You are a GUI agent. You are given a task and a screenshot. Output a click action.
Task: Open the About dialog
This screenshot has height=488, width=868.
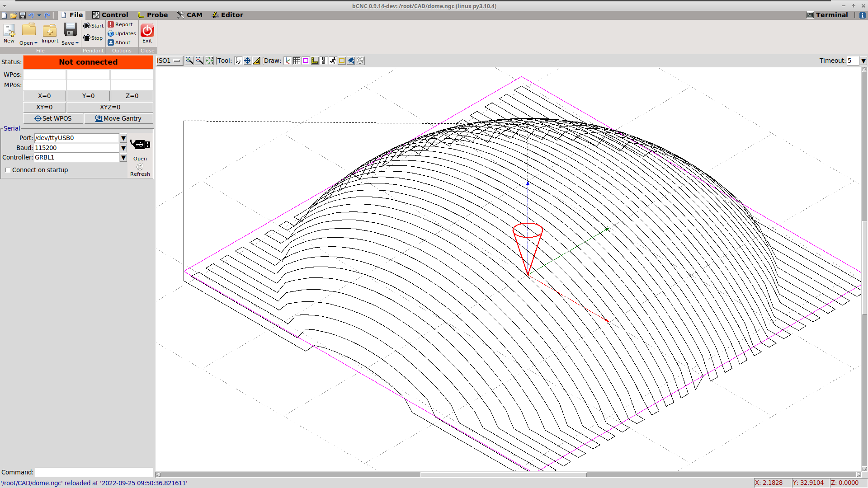119,42
